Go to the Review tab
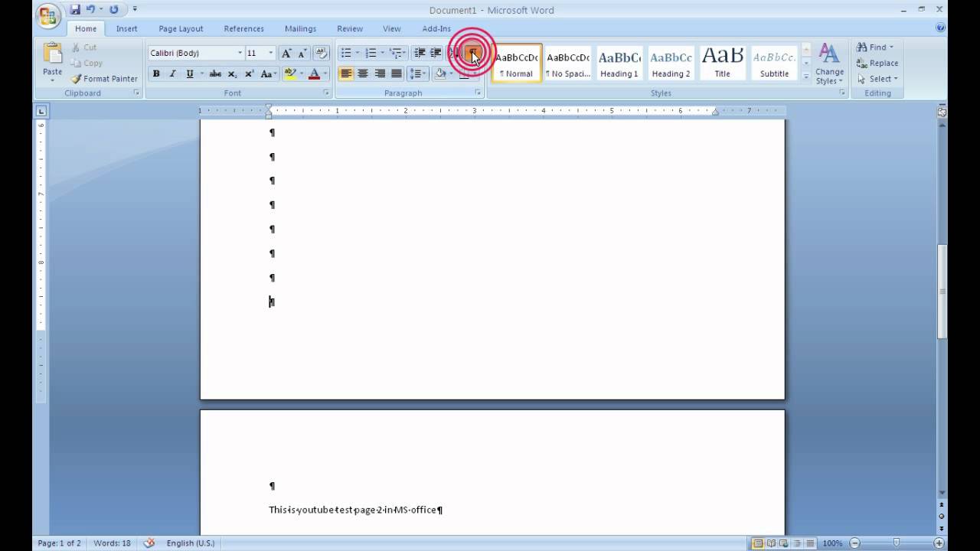The image size is (980, 551). 350,29
